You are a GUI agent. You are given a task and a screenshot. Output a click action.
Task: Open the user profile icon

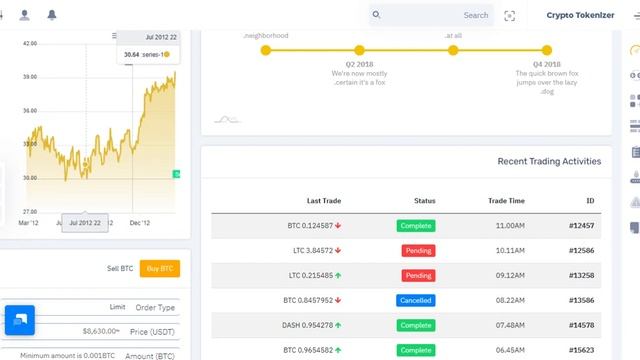click(24, 15)
